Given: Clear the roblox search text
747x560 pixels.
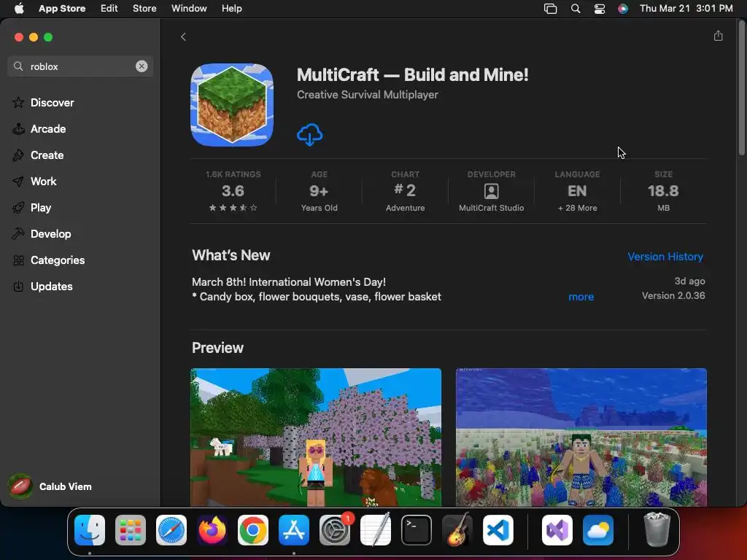Looking at the screenshot, I should (x=142, y=66).
